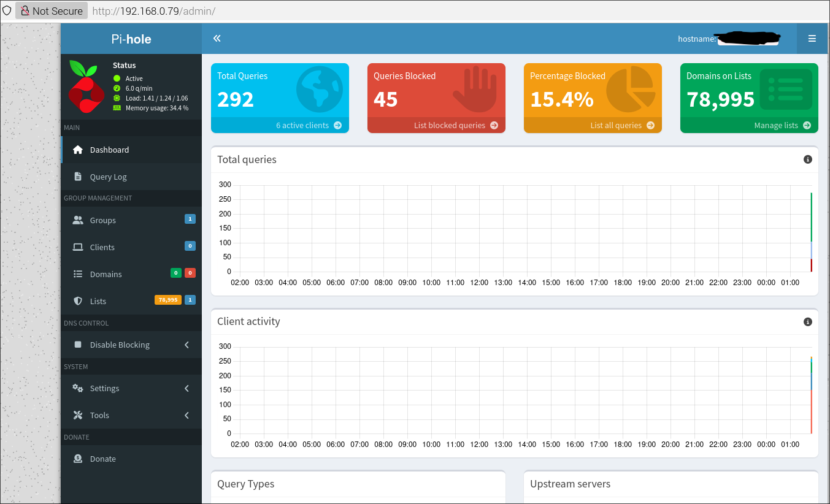Select the Dashboard home icon
Viewport: 830px width, 504px height.
77,149
